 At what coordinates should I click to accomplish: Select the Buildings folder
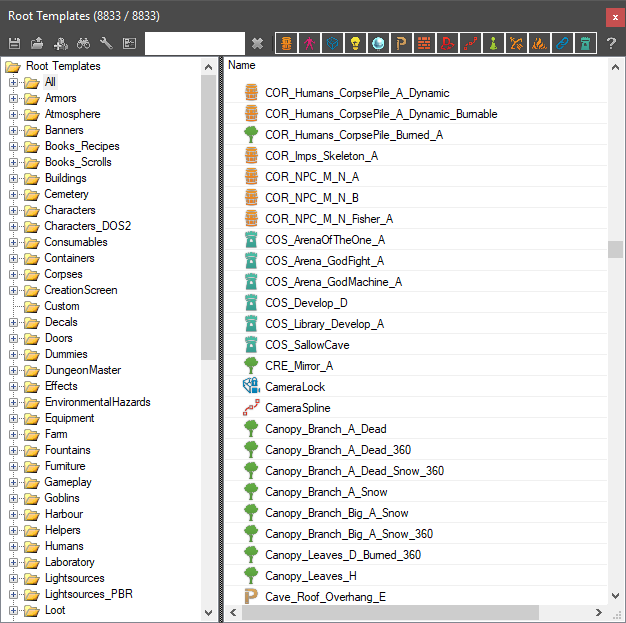point(65,178)
